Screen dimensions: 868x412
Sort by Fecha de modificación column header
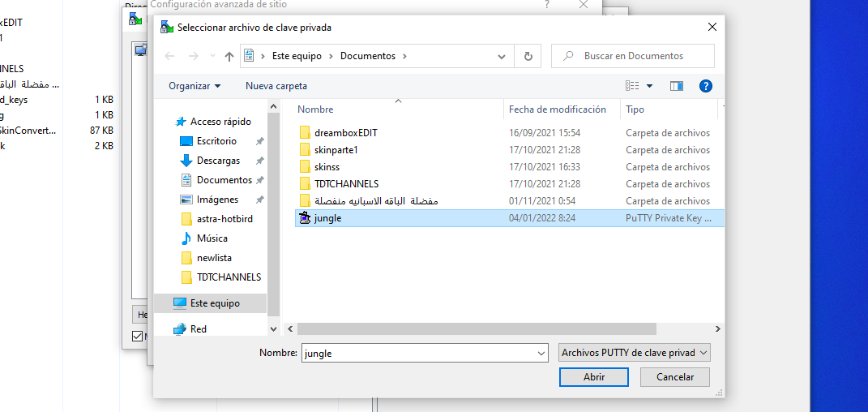click(557, 109)
